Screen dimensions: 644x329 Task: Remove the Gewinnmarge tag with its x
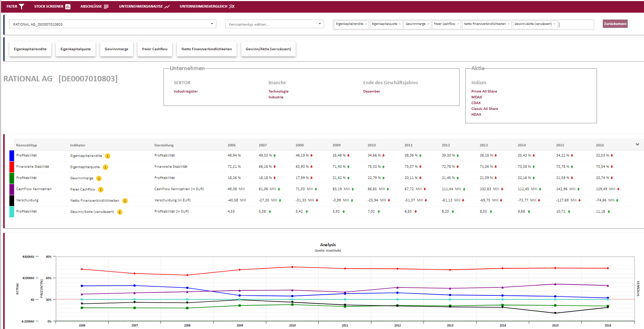click(428, 24)
